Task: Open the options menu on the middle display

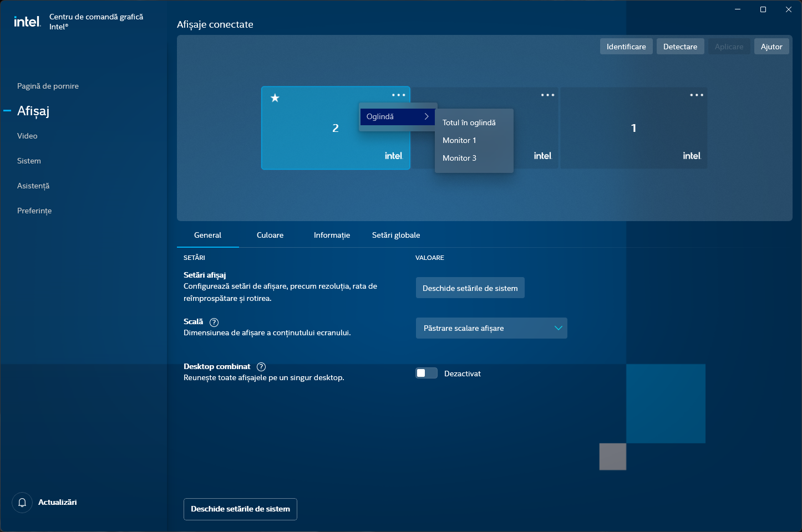Action: coord(547,95)
